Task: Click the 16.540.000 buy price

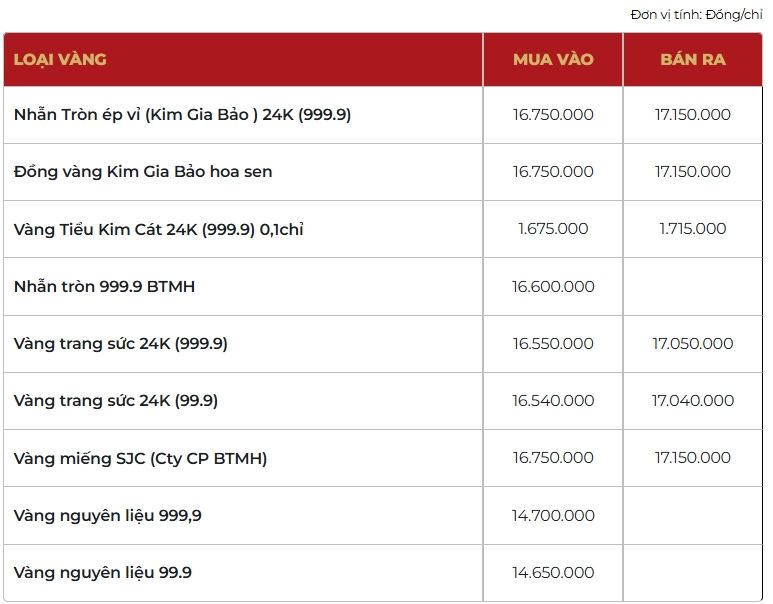Action: pos(553,401)
